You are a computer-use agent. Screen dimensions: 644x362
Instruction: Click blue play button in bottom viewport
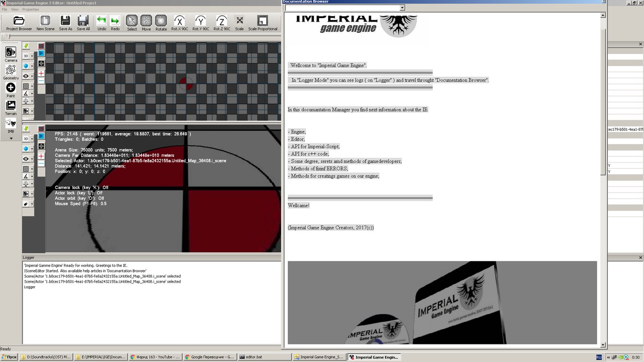pos(41,136)
